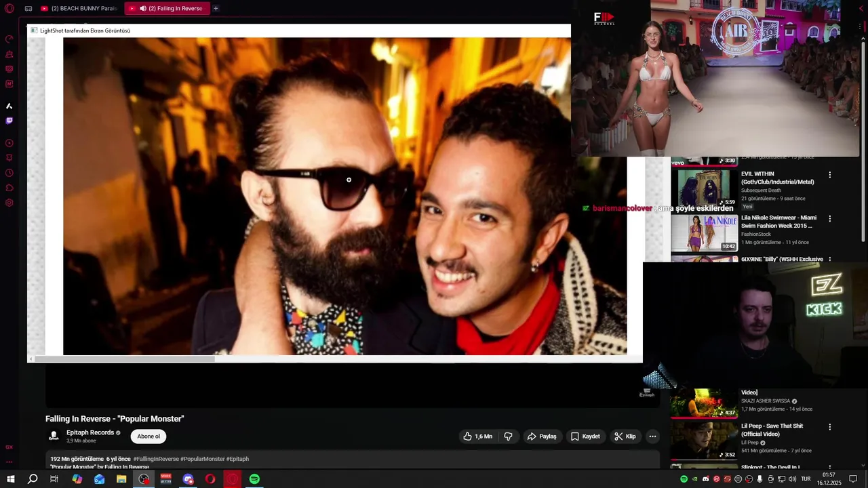Open Spotify from the taskbar
The image size is (868, 488).
pyautogui.click(x=254, y=479)
